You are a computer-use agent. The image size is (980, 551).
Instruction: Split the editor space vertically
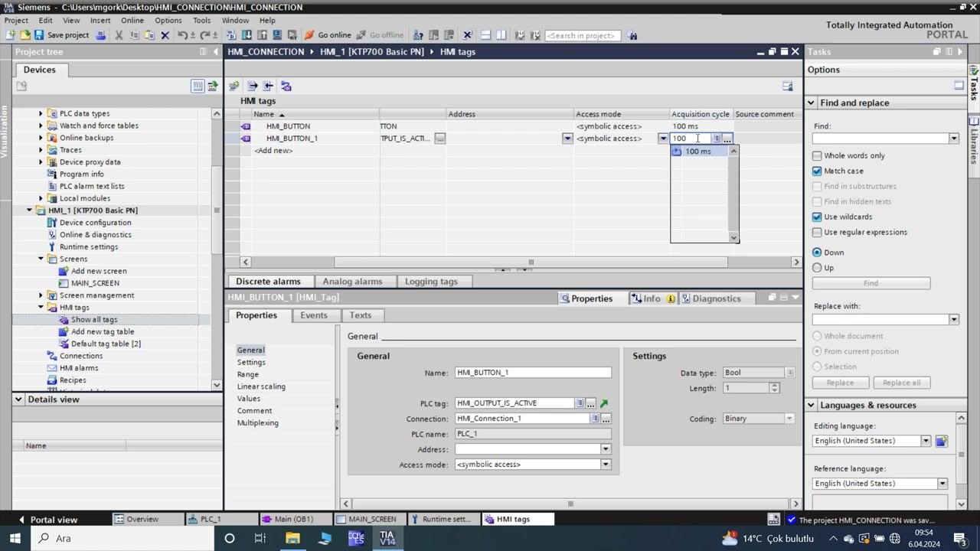(501, 35)
